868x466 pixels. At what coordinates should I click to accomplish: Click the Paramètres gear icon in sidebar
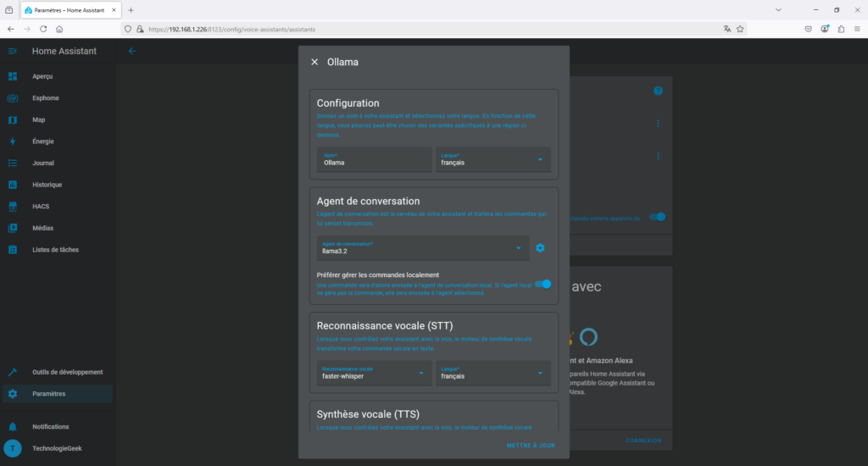[13, 393]
